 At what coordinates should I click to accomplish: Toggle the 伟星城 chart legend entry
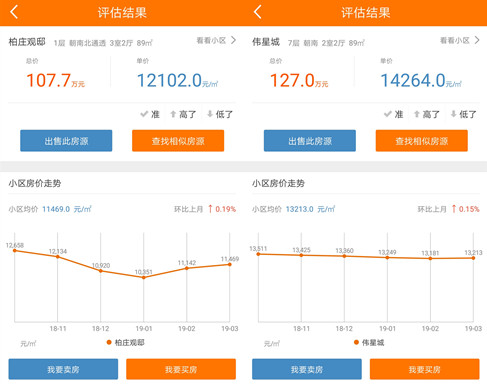point(369,342)
